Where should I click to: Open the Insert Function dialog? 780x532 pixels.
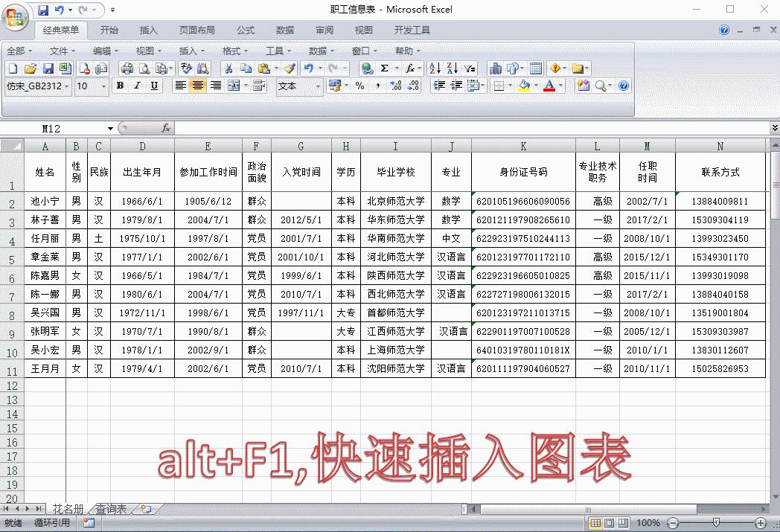[410, 67]
